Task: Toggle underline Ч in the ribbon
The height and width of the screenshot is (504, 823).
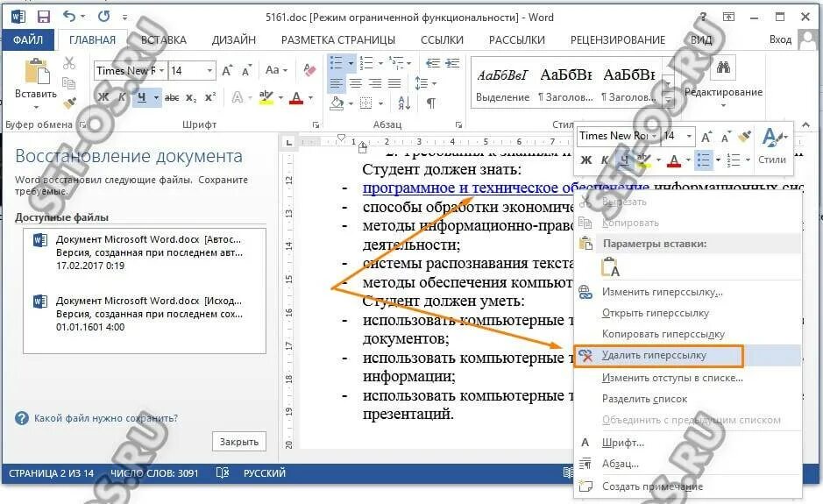Action: 142,97
